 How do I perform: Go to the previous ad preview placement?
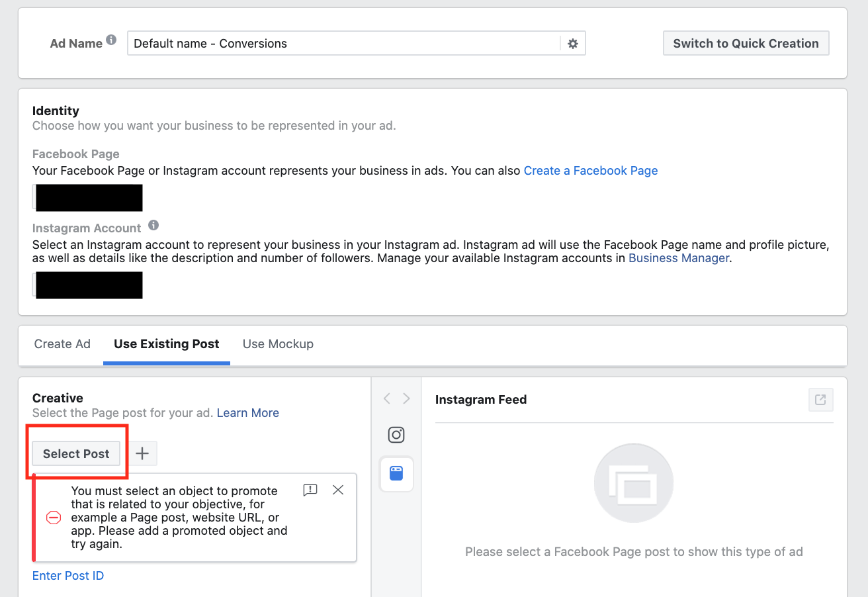[387, 398]
